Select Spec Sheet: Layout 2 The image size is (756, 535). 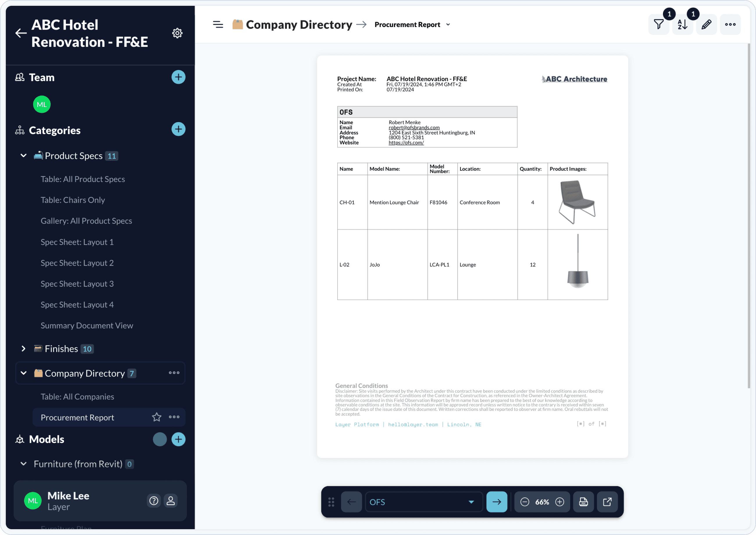[x=77, y=263]
